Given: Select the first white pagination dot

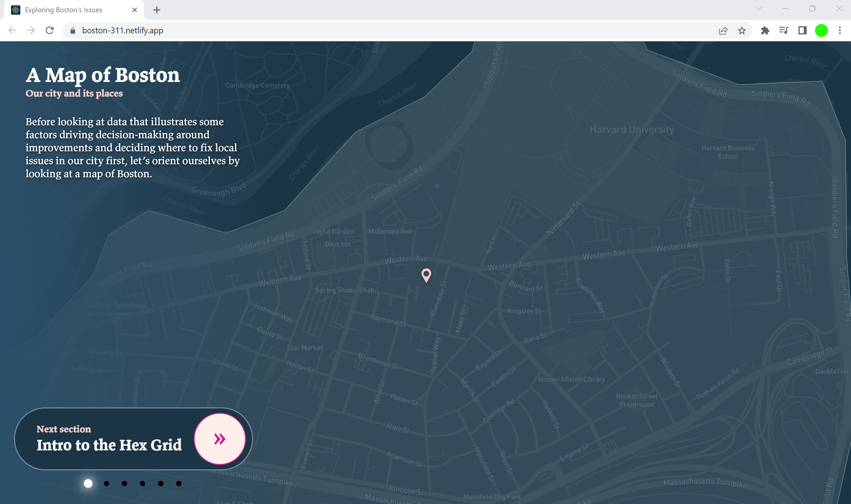Looking at the screenshot, I should coord(88,483).
